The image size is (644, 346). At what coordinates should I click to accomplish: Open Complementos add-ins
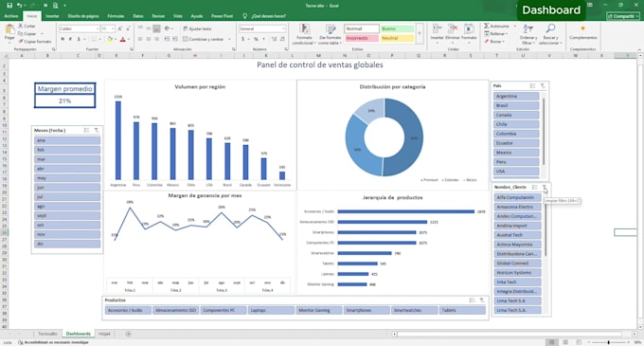582,33
